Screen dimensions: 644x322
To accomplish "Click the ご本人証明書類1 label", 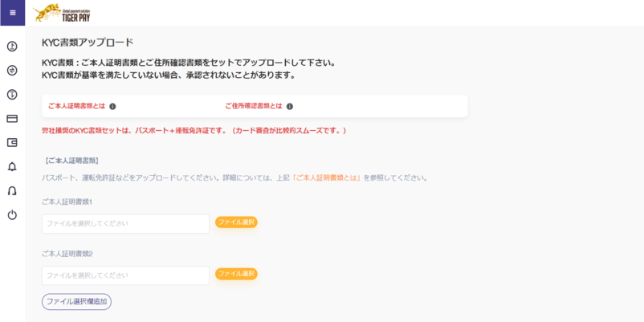I will pyautogui.click(x=67, y=202).
